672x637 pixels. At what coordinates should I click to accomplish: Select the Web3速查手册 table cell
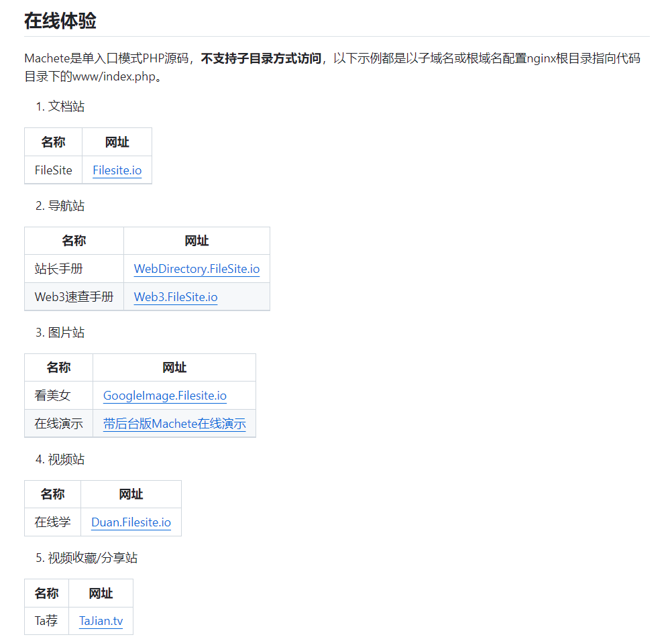[74, 296]
